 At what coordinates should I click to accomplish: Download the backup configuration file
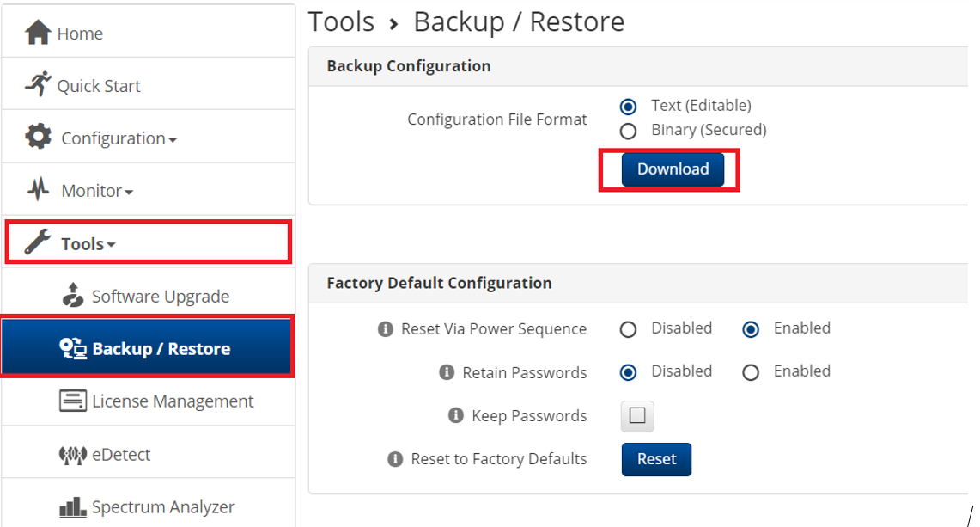(x=673, y=169)
